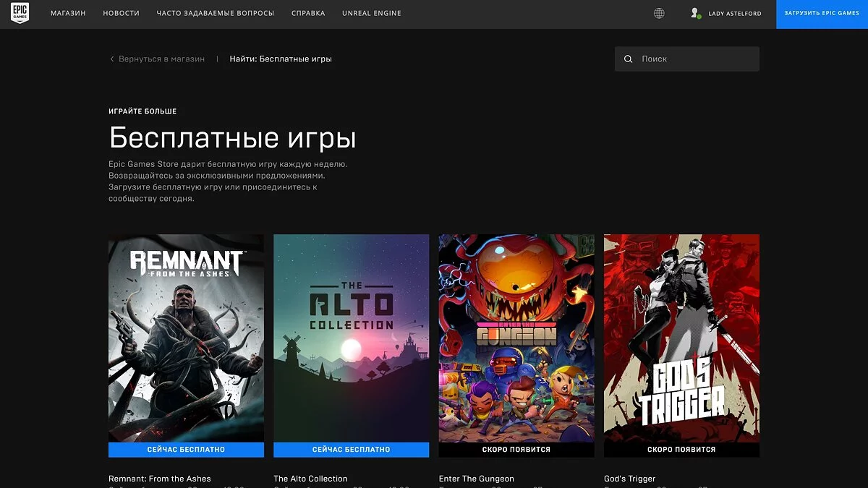Click СКОРО ПОЯВИТСЯ under God's Trigger
The width and height of the screenshot is (868, 488).
point(681,450)
